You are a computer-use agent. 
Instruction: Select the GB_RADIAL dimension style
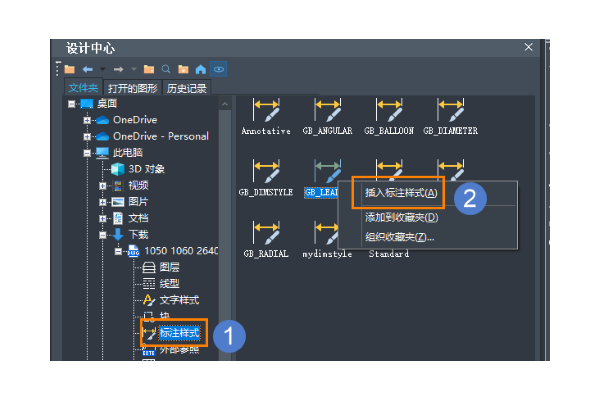(x=266, y=239)
